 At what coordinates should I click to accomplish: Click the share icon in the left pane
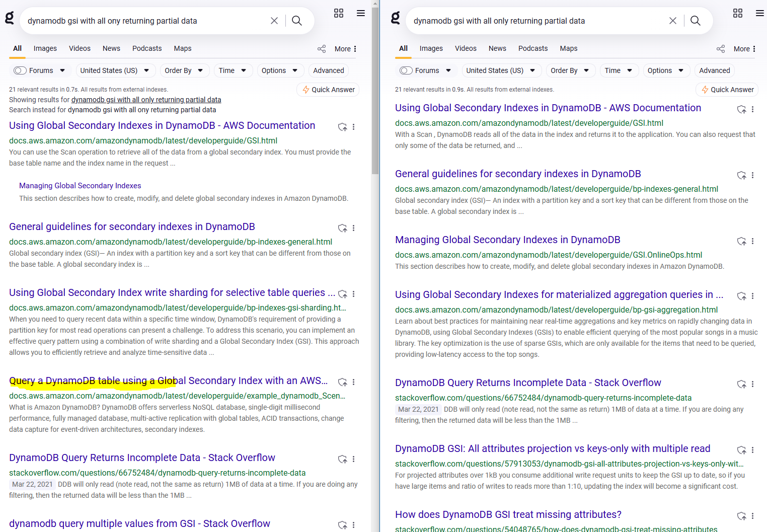[x=322, y=49]
